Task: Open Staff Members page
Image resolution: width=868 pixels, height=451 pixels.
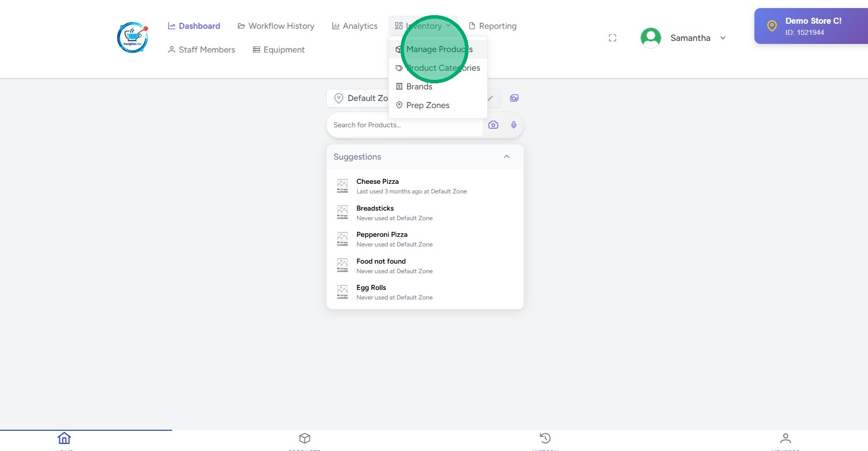Action: tap(201, 49)
